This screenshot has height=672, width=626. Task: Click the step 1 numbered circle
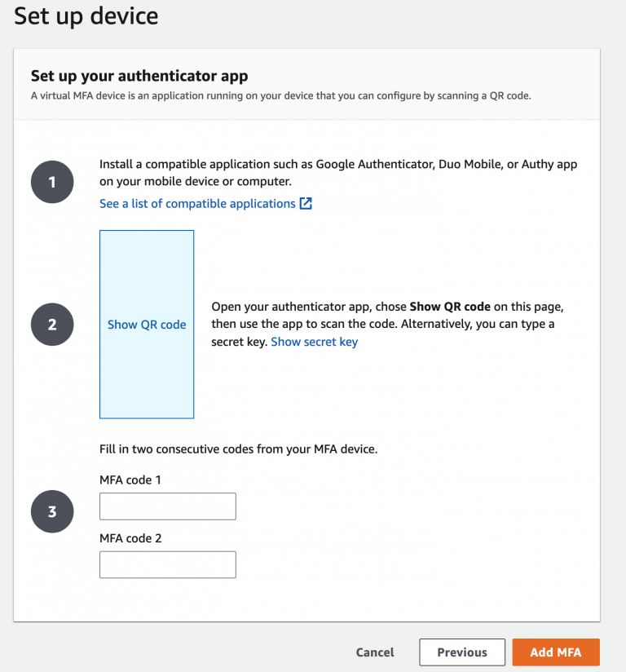[51, 182]
